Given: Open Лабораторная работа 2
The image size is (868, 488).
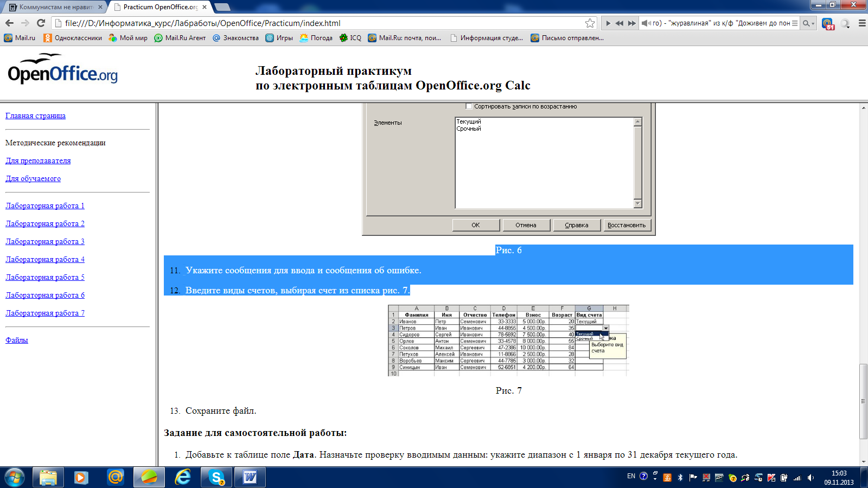Looking at the screenshot, I should (x=45, y=223).
